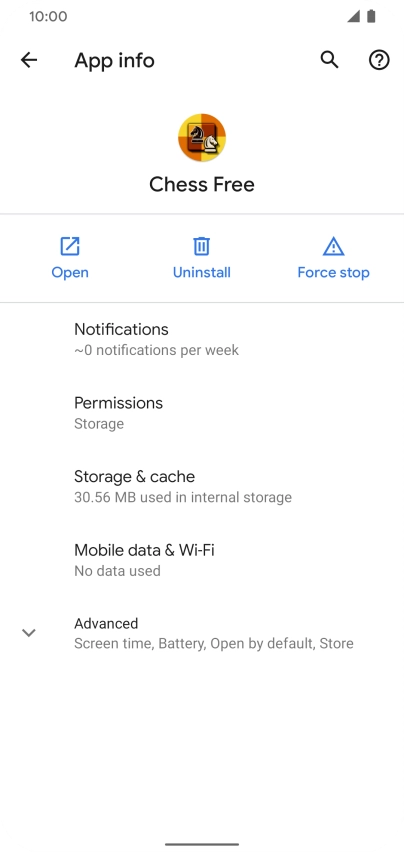Tap the battery status icon
The width and height of the screenshot is (404, 852).
click(371, 16)
